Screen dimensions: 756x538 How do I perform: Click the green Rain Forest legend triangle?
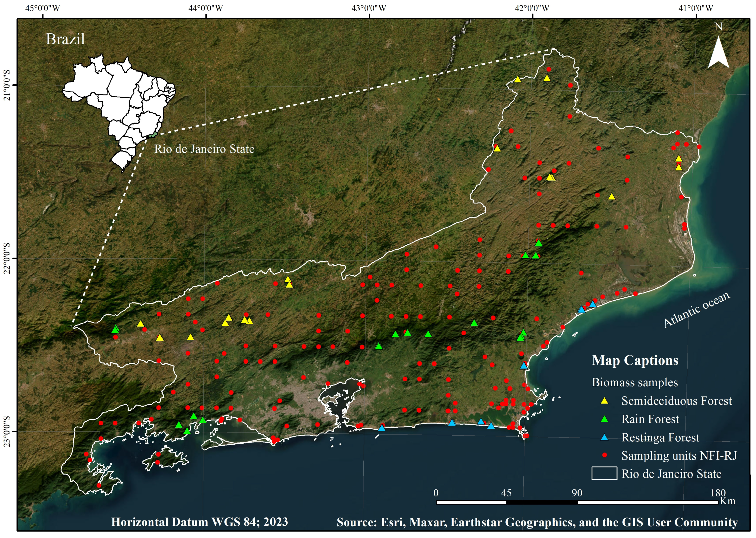click(604, 419)
